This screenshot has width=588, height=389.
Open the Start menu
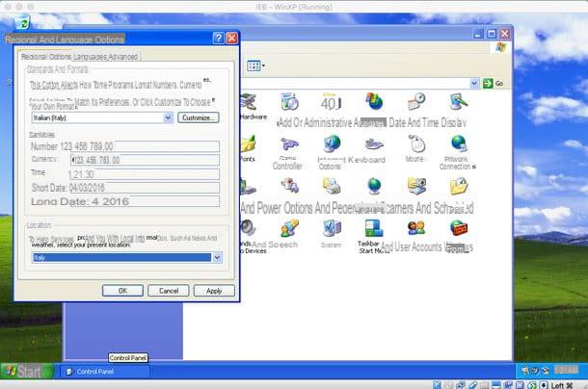(26, 372)
